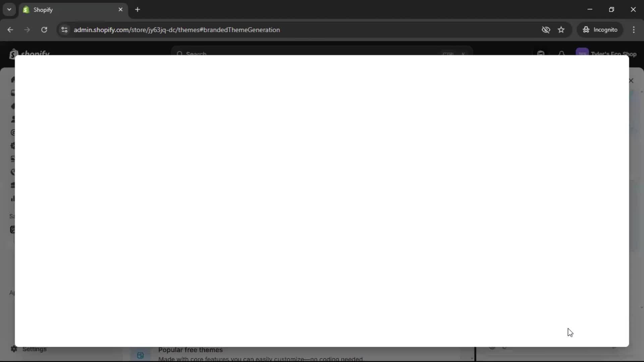Screen dimensions: 644x362
Task: Open the Sidekick assistant icon
Action: click(x=541, y=54)
